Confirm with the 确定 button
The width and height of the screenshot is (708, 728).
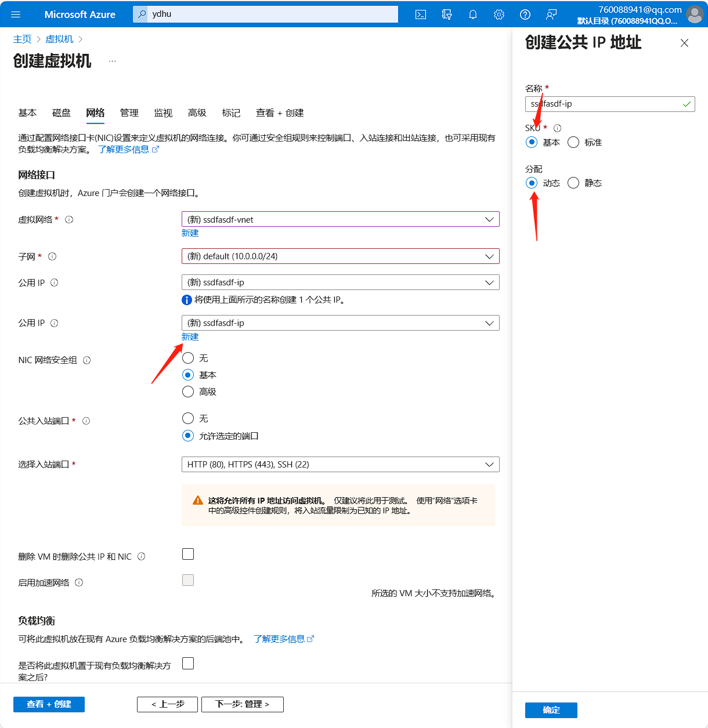pos(551,710)
